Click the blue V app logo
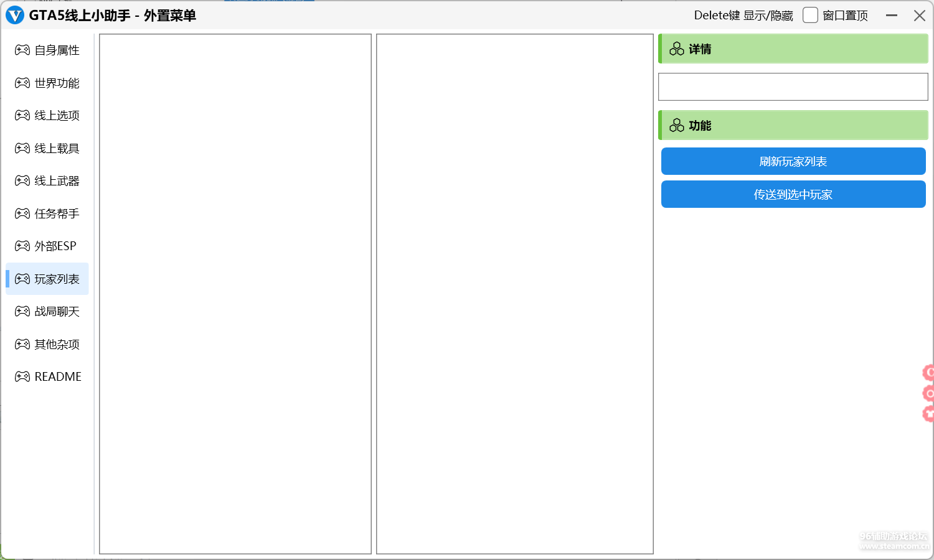Viewport: 934px width, 560px height. coord(14,16)
